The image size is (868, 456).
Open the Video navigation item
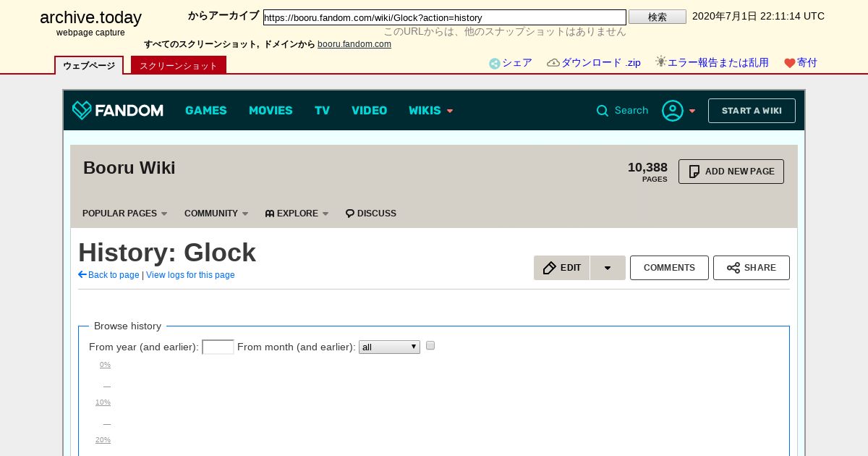[370, 110]
